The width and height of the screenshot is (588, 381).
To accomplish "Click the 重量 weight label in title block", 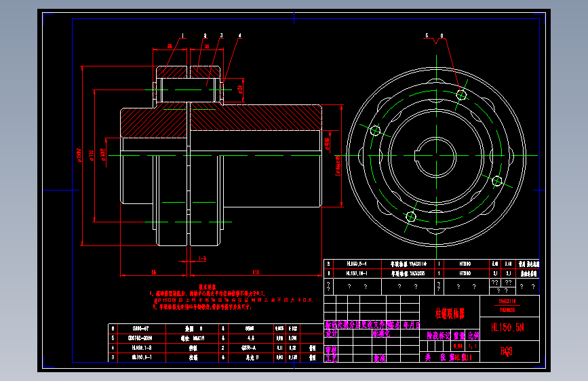I will tap(459, 336).
